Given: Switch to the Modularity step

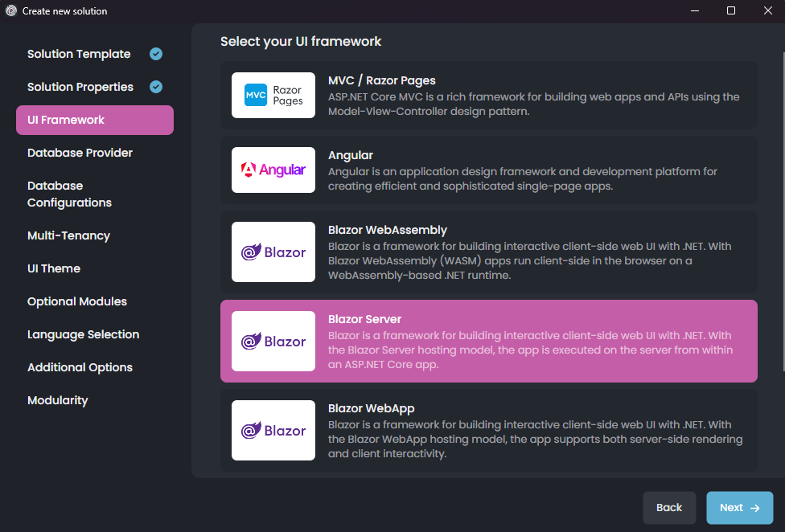Looking at the screenshot, I should click(x=57, y=399).
